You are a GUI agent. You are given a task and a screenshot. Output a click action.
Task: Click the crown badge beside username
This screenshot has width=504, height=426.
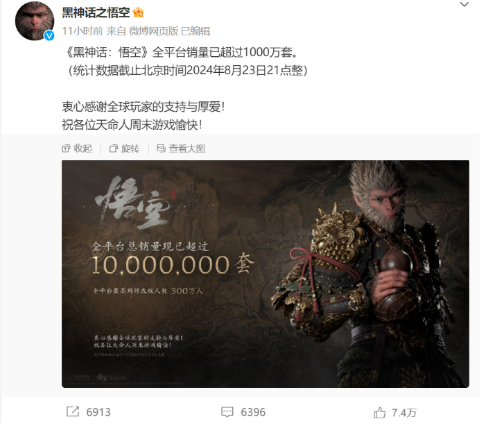138,12
